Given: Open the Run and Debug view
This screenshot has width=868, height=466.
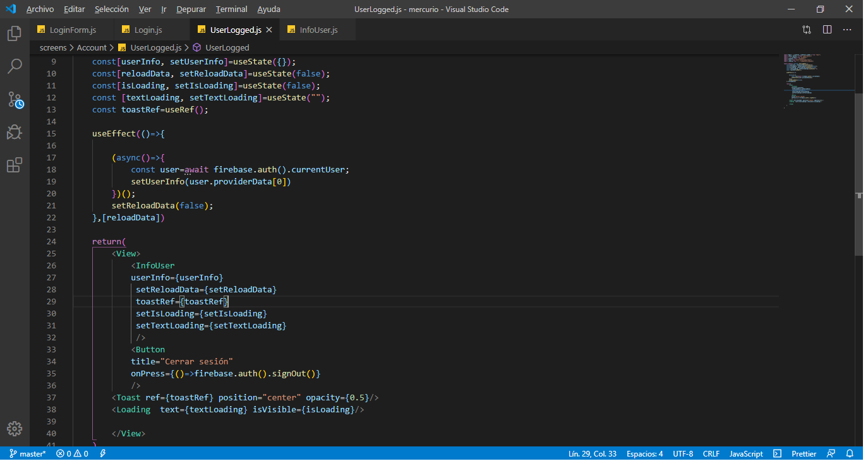Looking at the screenshot, I should pos(15,132).
